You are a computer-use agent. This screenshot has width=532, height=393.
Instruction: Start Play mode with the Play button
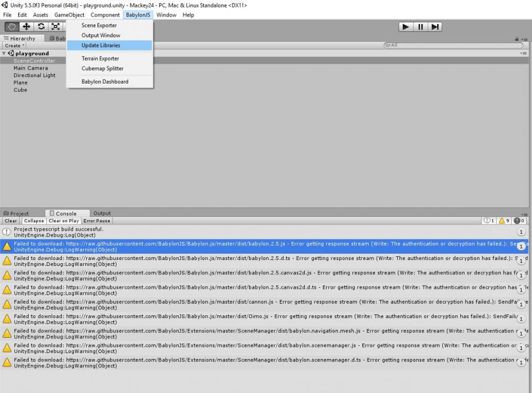405,27
